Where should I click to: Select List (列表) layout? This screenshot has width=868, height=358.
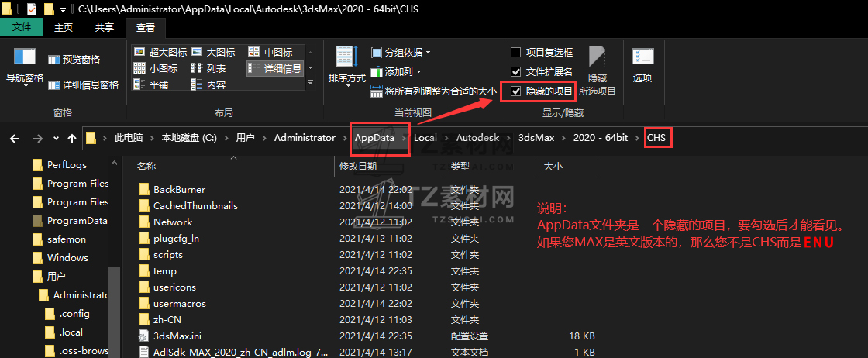point(208,68)
